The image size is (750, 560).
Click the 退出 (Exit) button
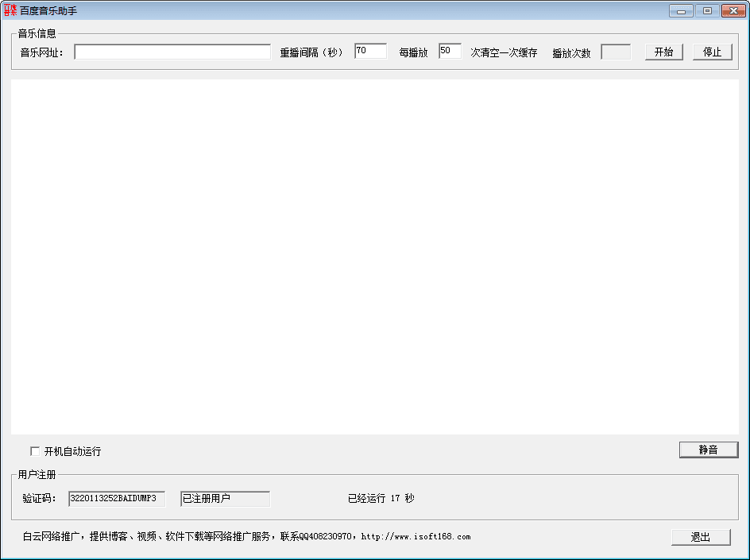tap(701, 536)
